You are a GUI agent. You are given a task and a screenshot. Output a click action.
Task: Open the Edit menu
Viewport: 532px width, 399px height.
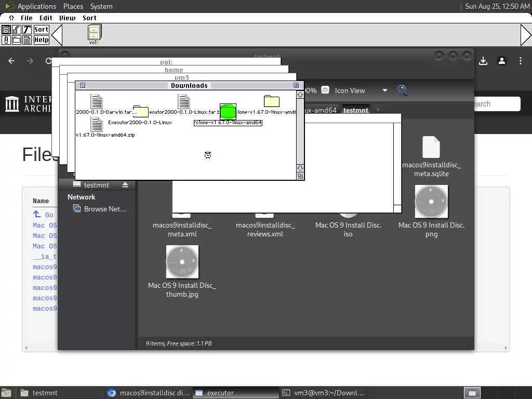(x=46, y=18)
